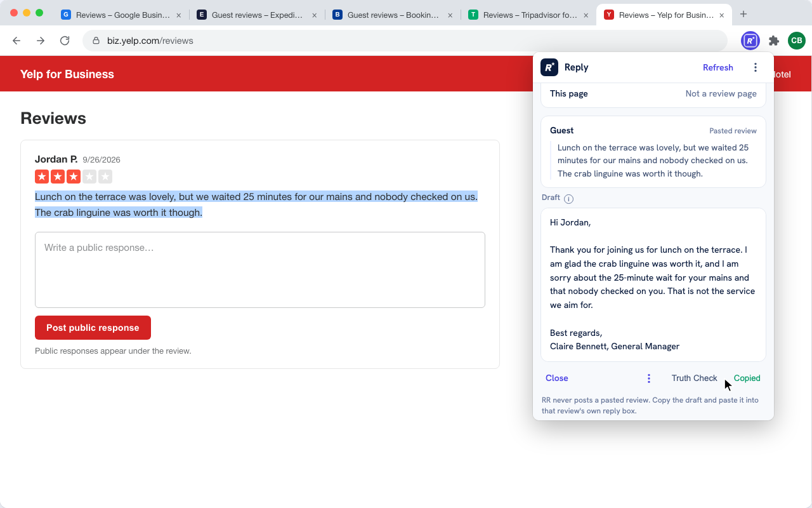Open the Reply panel header more-options menu
Image resolution: width=812 pixels, height=508 pixels.
click(756, 67)
